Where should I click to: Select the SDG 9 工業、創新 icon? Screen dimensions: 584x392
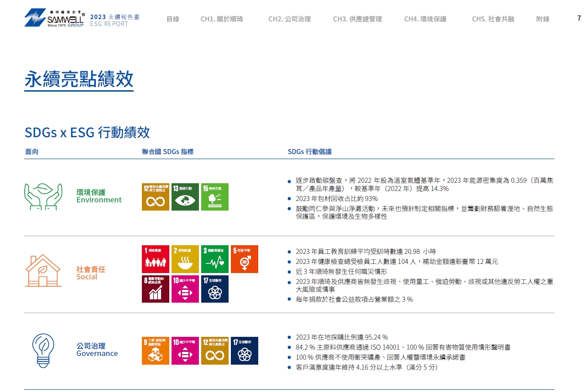(x=156, y=351)
